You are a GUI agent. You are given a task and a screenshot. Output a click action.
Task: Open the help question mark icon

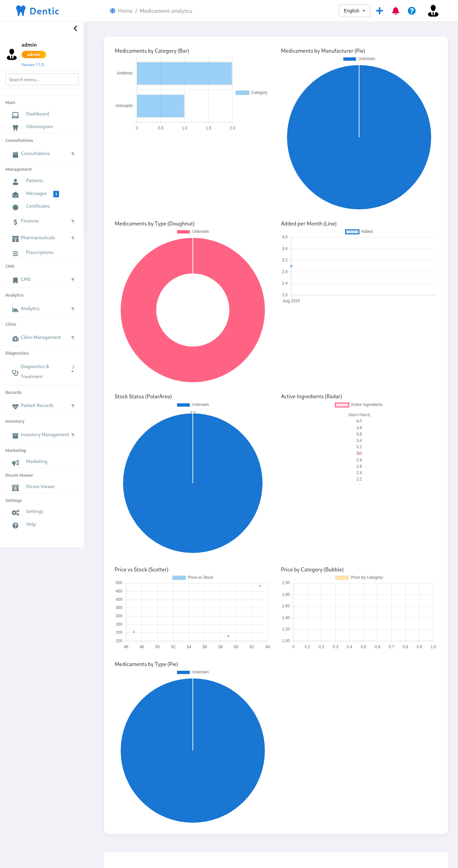(x=411, y=11)
